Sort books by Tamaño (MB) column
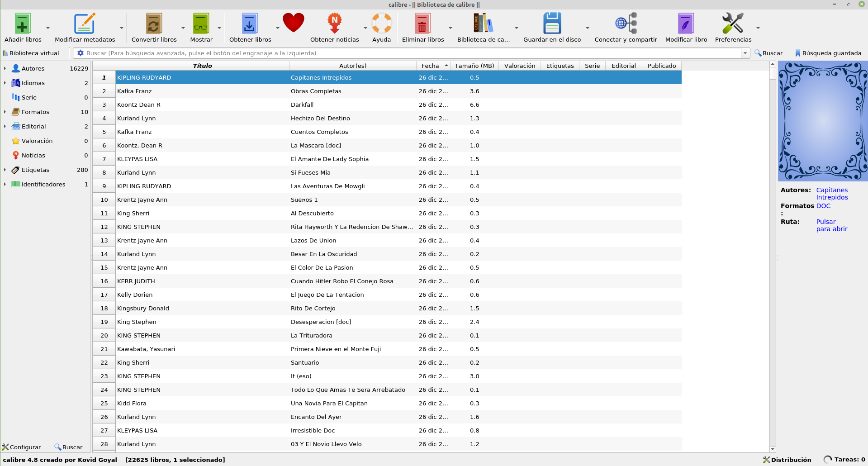 [474, 66]
